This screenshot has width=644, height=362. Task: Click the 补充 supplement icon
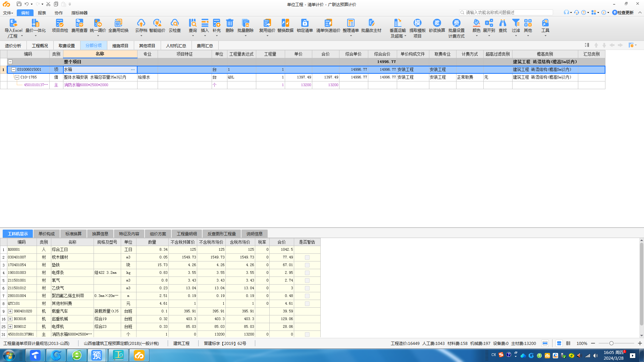pyautogui.click(x=216, y=23)
